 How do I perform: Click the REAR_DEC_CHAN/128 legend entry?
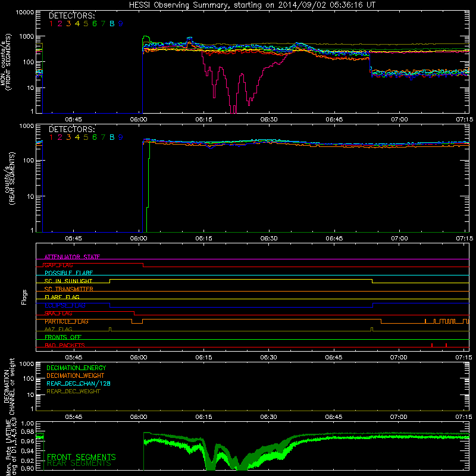(x=79, y=383)
